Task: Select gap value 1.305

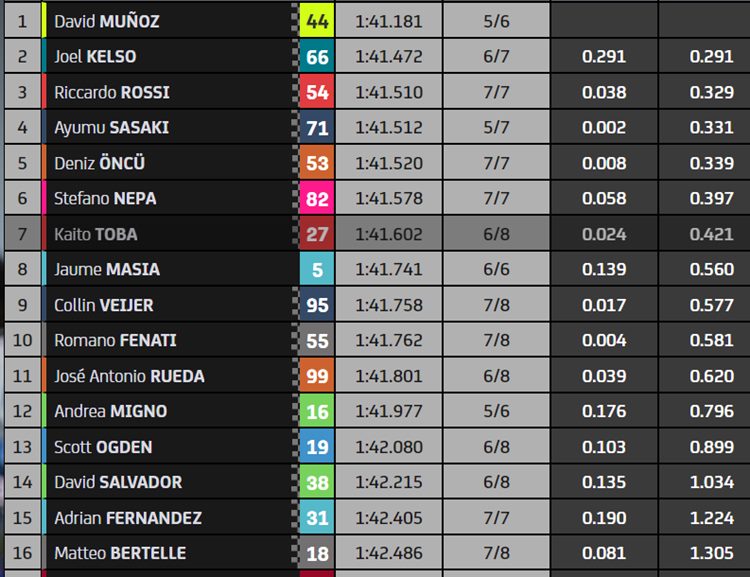Action: point(711,553)
